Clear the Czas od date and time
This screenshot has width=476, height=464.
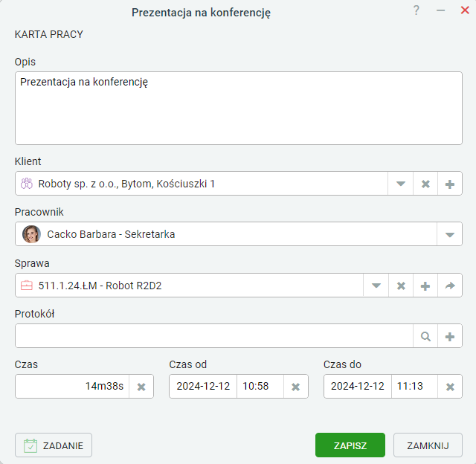pyautogui.click(x=296, y=387)
